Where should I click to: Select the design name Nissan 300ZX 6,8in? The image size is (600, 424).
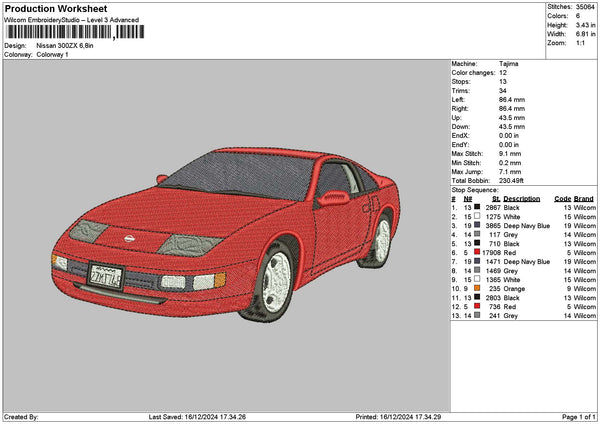click(x=65, y=46)
